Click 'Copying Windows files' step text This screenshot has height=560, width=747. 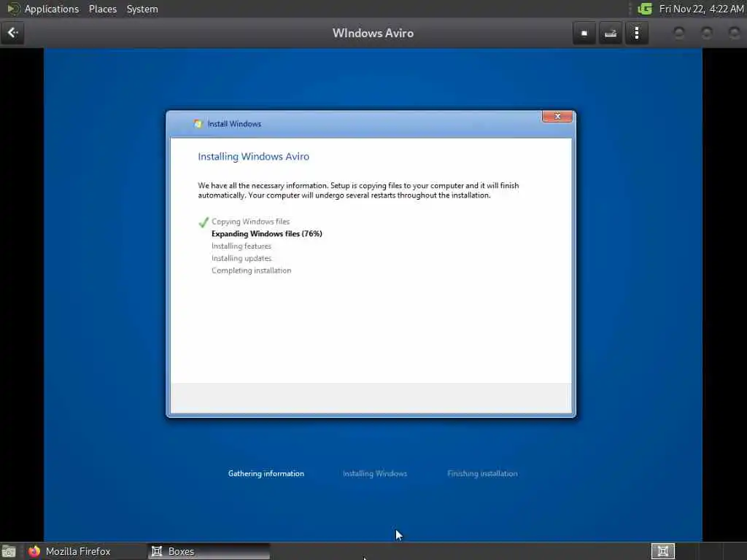[251, 222]
